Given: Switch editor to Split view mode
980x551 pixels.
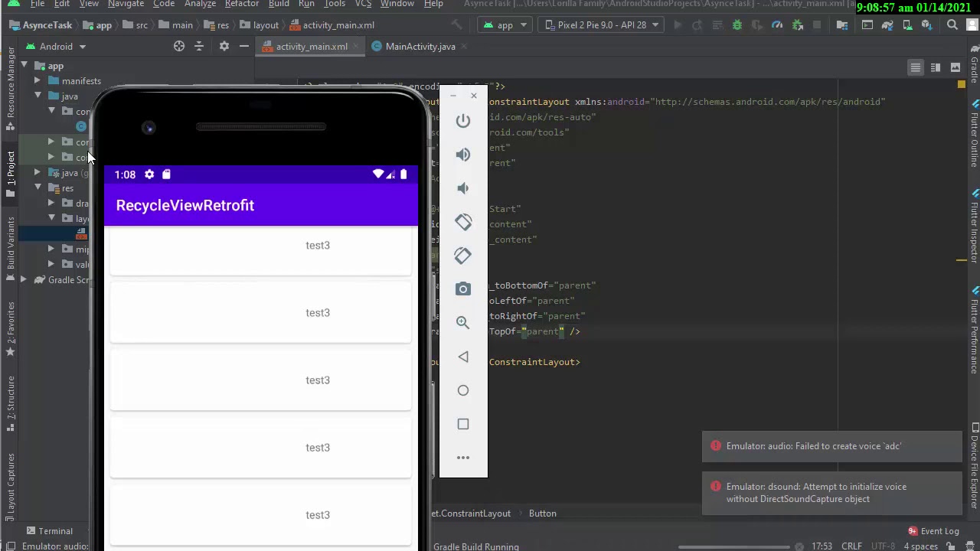Looking at the screenshot, I should (936, 68).
